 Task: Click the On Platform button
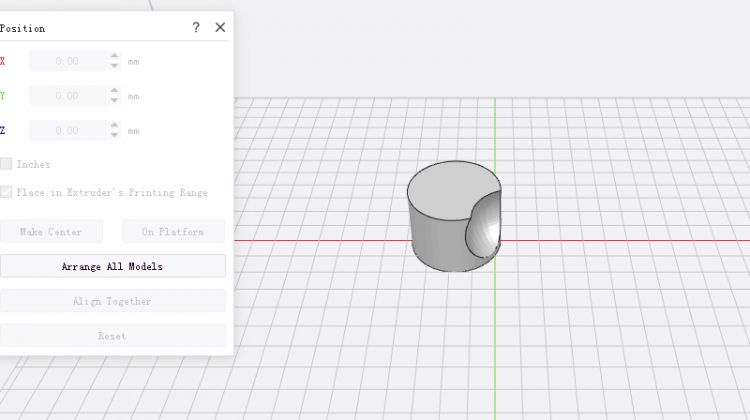(x=173, y=232)
